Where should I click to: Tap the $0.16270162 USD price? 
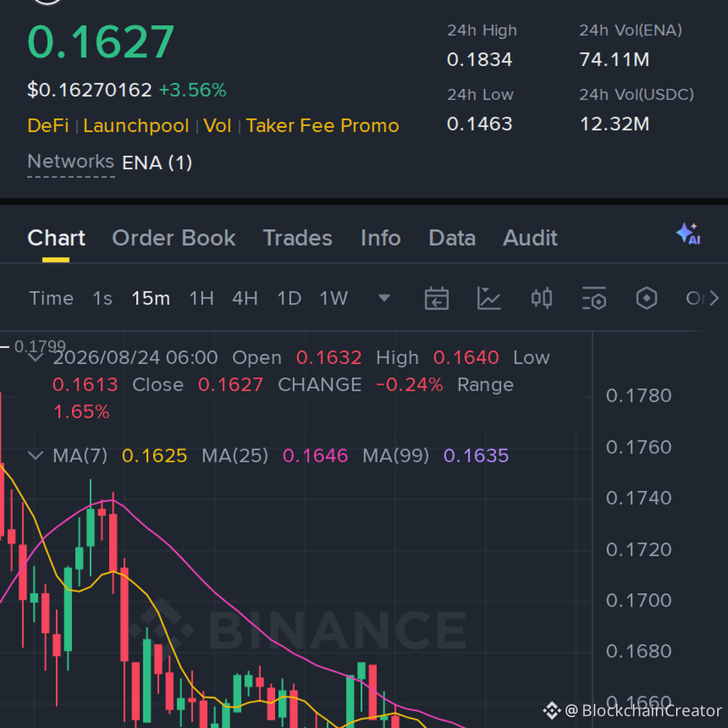90,90
